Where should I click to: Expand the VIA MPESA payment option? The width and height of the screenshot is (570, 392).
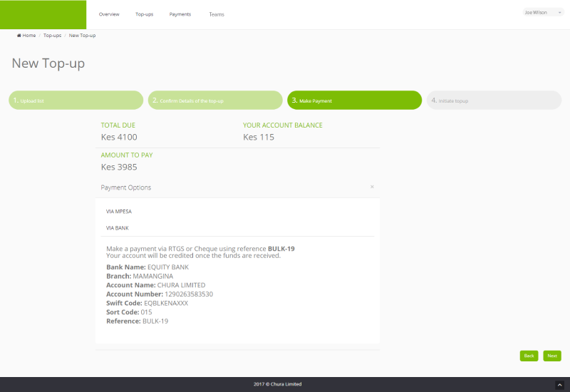tap(119, 212)
